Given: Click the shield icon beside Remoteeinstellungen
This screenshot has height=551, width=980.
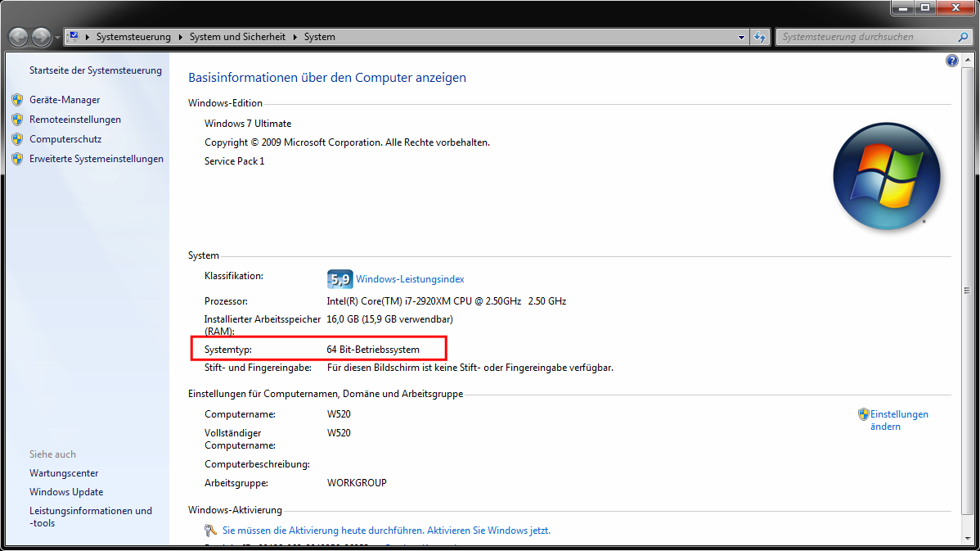Looking at the screenshot, I should [x=17, y=120].
